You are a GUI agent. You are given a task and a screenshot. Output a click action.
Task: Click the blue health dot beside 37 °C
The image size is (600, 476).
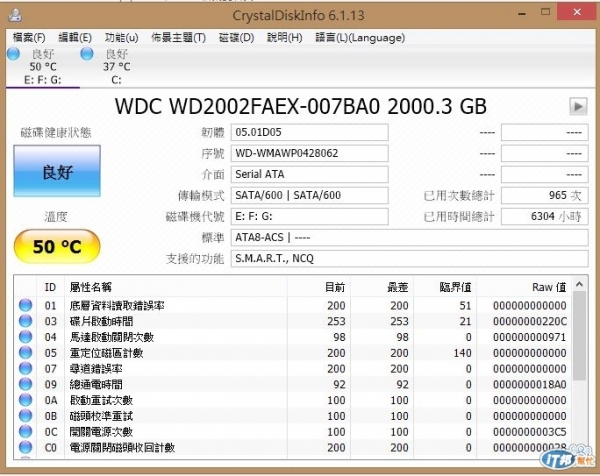coord(87,54)
